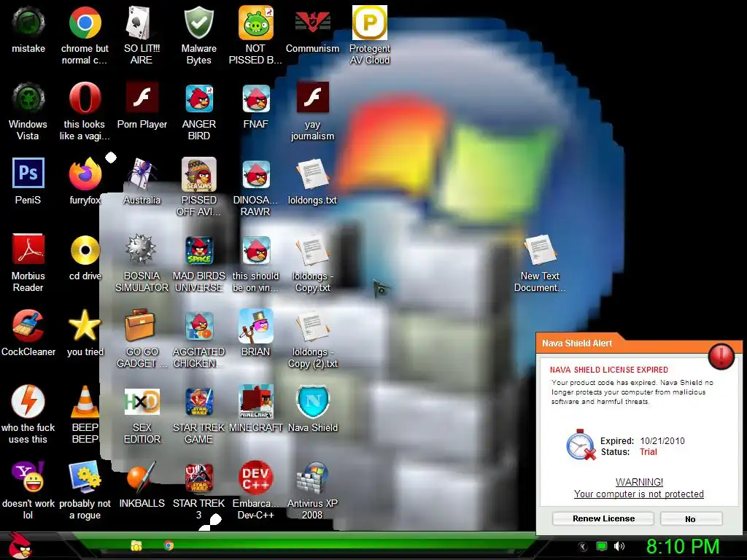Open the loldongs.txt file
The image size is (747, 560).
coord(312,174)
